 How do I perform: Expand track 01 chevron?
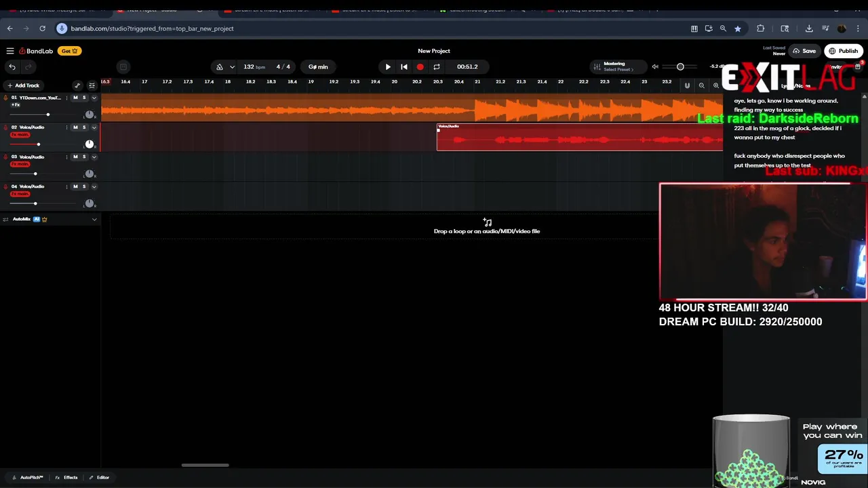[x=94, y=98]
